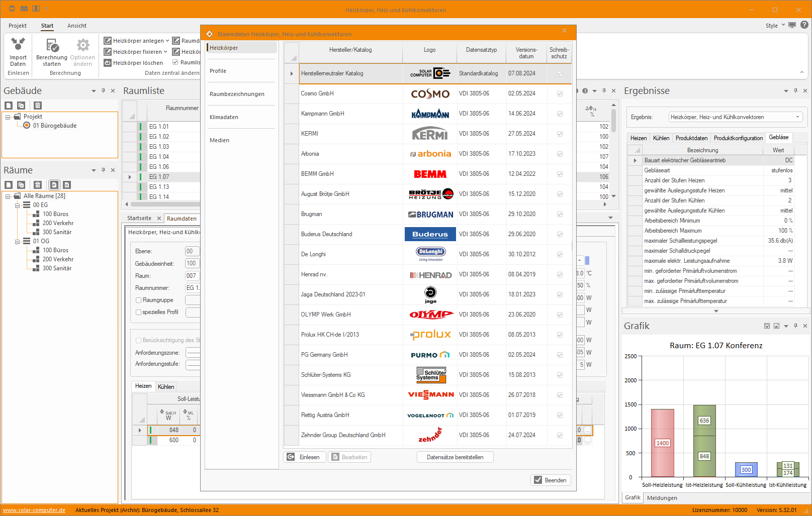Click the Buderus logo cell

[430, 234]
